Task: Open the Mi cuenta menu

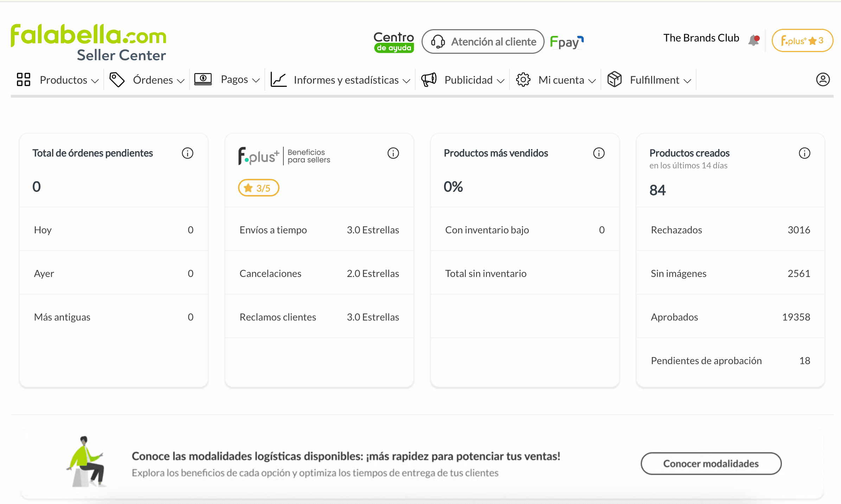Action: point(561,80)
